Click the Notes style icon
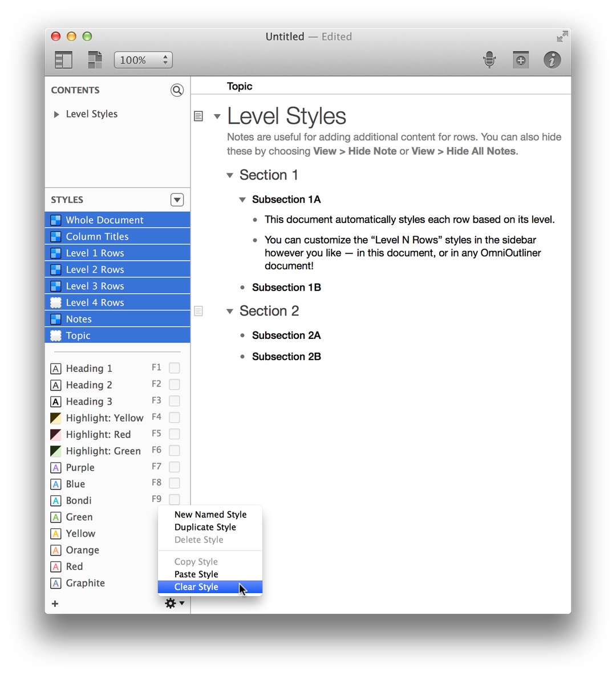 click(56, 319)
